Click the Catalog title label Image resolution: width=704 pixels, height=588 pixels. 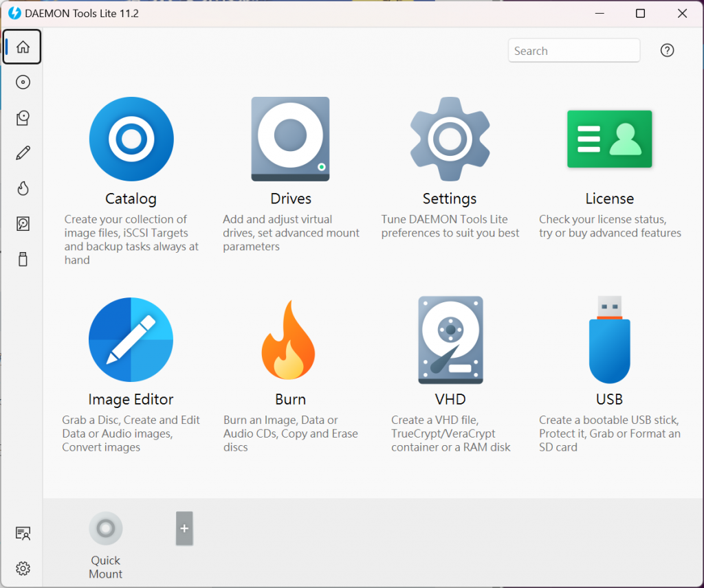pyautogui.click(x=131, y=199)
